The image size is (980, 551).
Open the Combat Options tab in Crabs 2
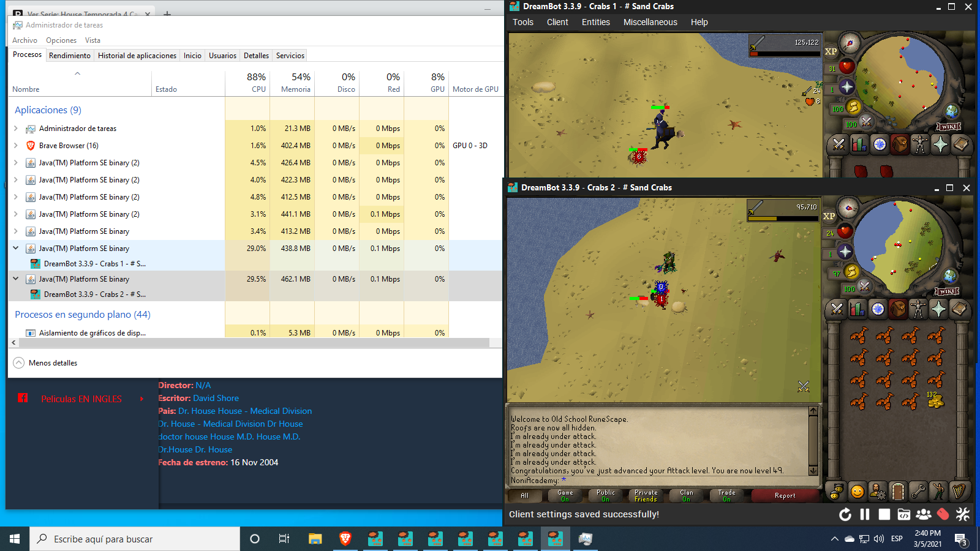pos(837,309)
